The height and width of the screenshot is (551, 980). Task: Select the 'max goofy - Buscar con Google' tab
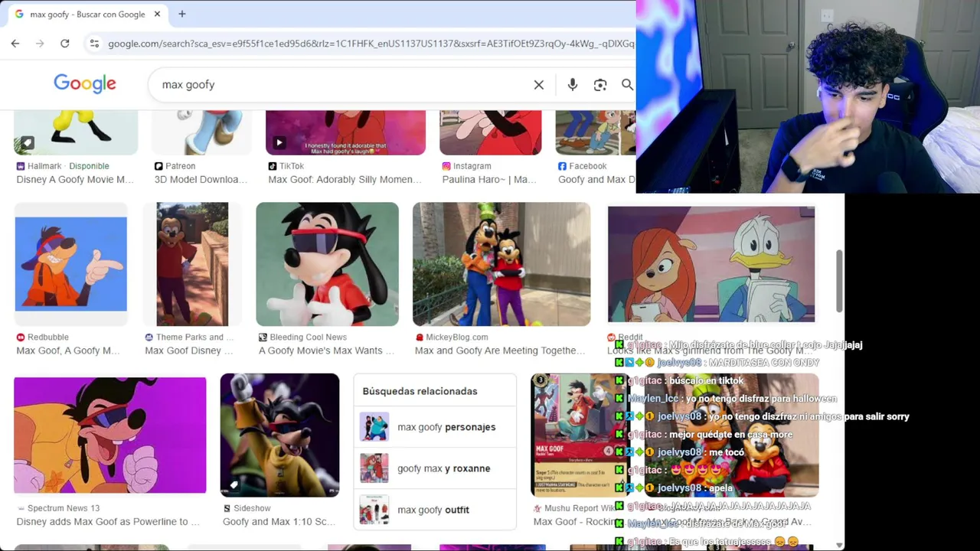[86, 14]
